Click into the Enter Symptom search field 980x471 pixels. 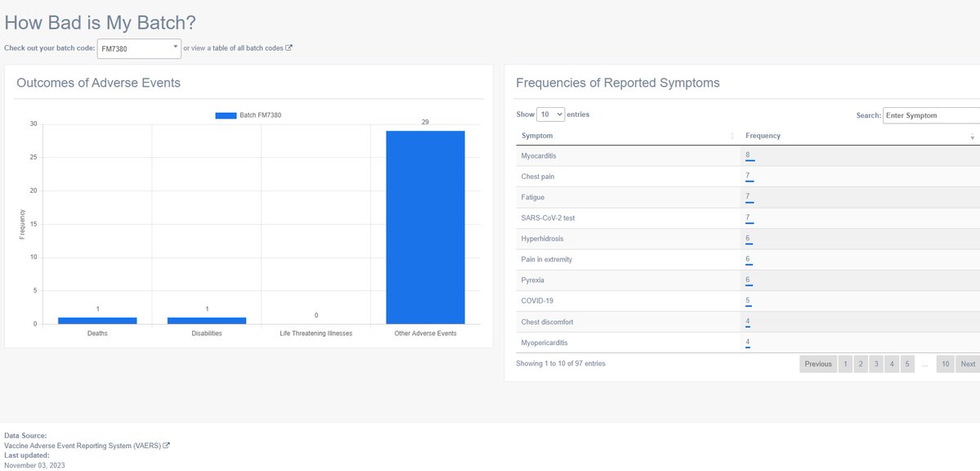(932, 116)
